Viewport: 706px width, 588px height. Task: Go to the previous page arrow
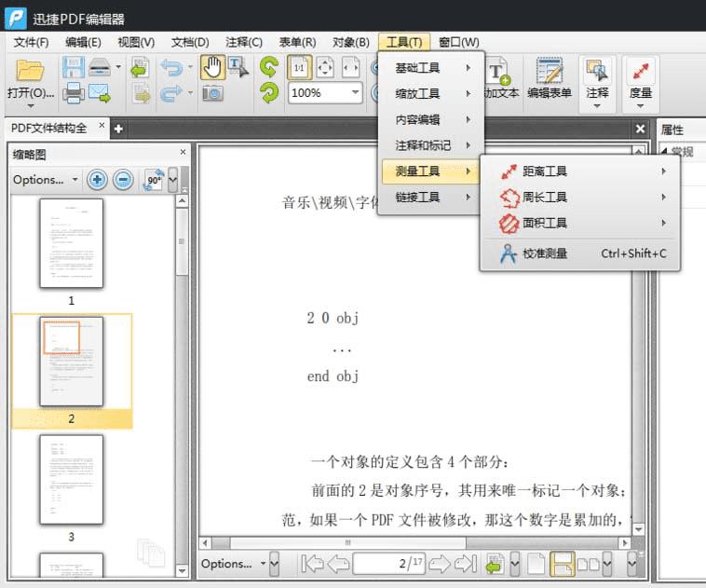338,563
